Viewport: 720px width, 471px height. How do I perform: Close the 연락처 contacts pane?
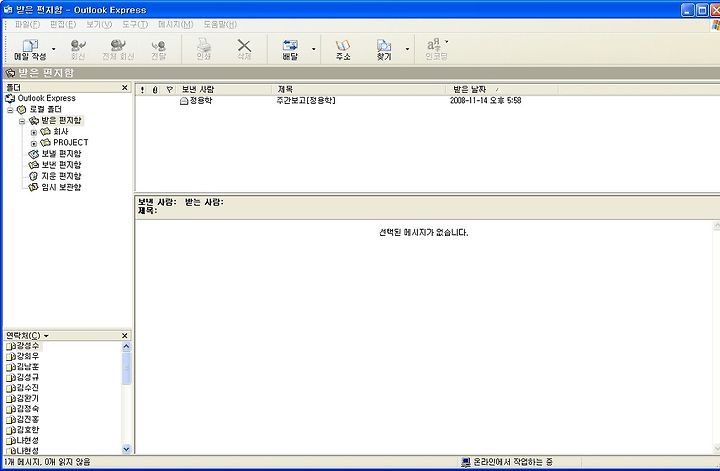point(124,336)
